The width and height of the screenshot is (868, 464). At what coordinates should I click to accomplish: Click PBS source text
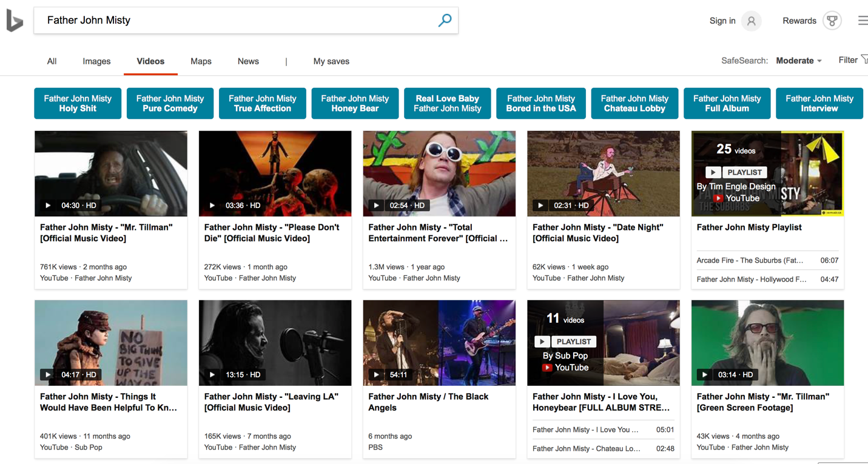point(375,447)
